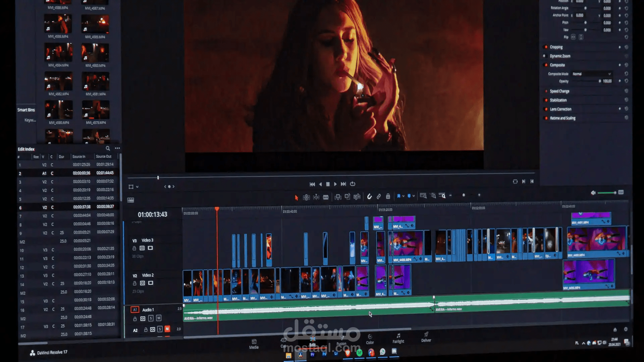Mute the monitor speaker volume icon
This screenshot has height=362, width=644.
pos(593,193)
